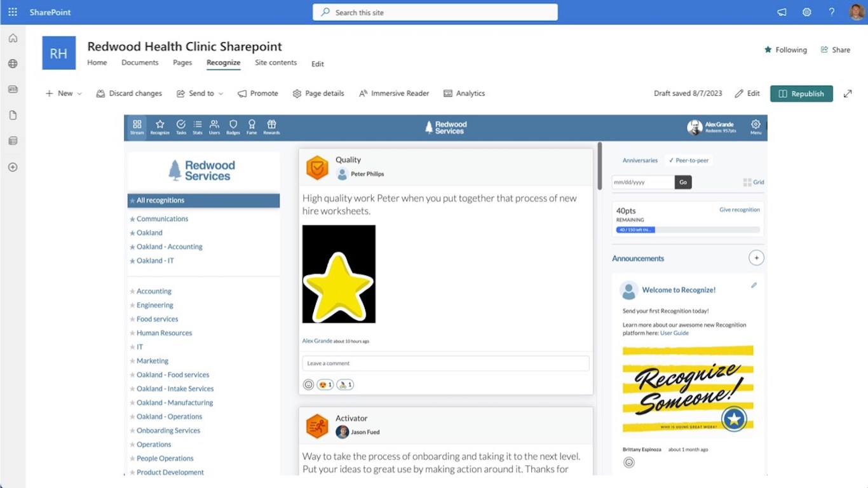Launch Immersive Reader
The width and height of the screenshot is (868, 488).
pyautogui.click(x=394, y=93)
